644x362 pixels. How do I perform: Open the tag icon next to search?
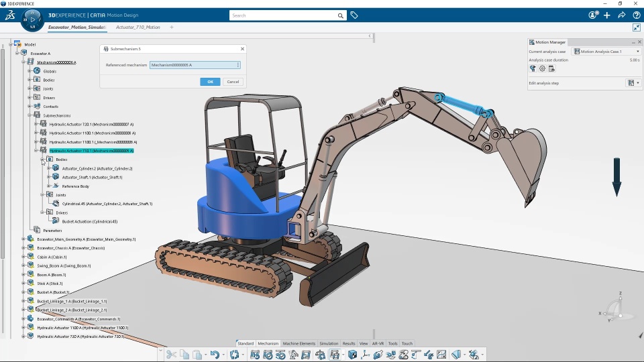pos(354,15)
